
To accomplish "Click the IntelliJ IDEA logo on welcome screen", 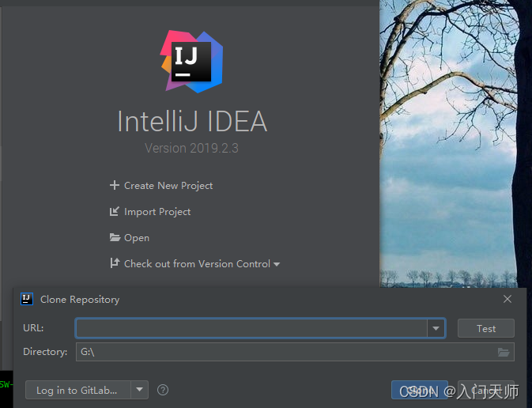I will pyautogui.click(x=192, y=62).
